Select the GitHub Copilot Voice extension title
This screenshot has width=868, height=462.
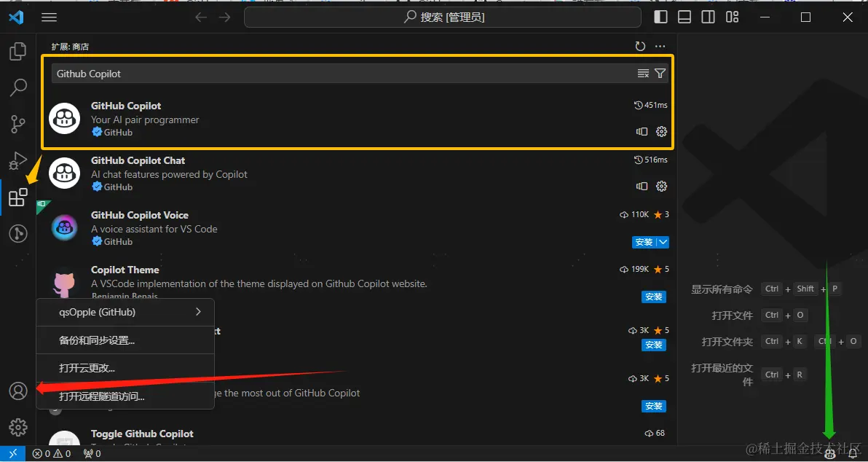[x=140, y=215]
